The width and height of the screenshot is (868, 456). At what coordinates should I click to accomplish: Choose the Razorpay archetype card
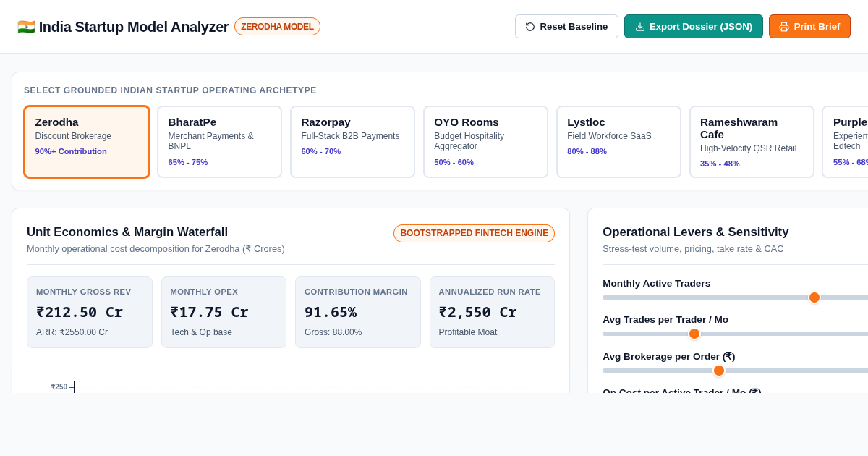click(353, 142)
